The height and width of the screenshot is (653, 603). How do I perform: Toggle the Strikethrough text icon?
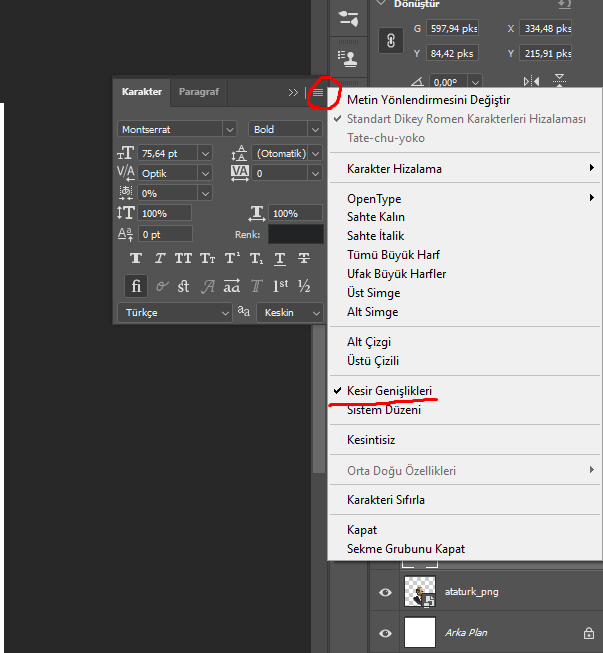coord(304,259)
